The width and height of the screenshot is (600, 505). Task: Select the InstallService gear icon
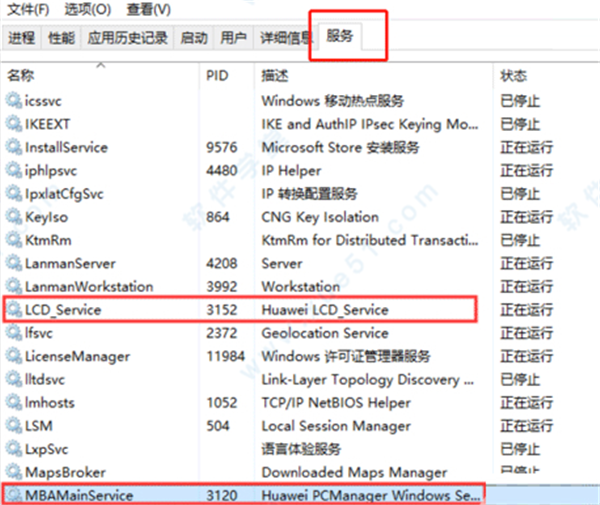(13, 147)
